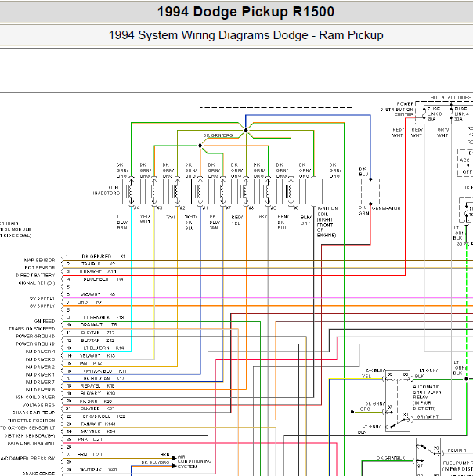Click the "SIGNAL REF (B-)" pin label
473x476 pixels.
click(37, 283)
